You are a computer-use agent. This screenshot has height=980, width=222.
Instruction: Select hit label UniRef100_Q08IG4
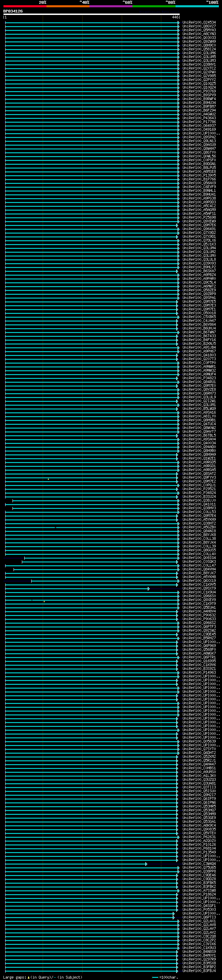click(x=199, y=558)
